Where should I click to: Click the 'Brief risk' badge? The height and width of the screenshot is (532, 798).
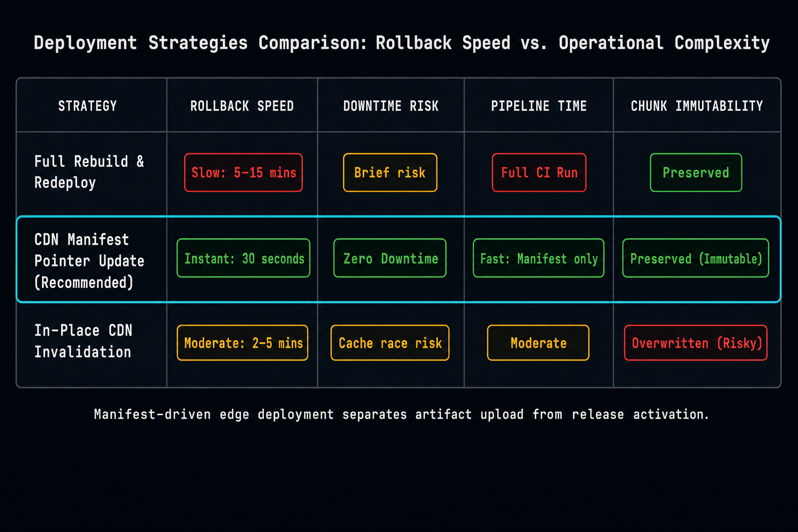(390, 172)
